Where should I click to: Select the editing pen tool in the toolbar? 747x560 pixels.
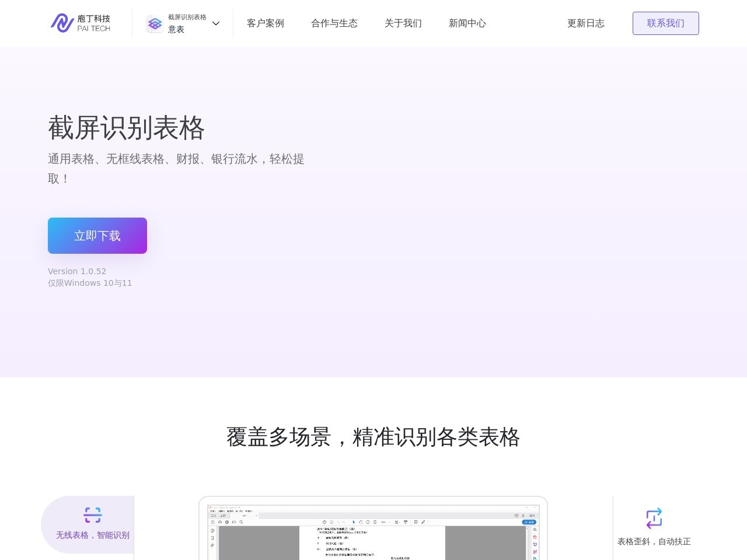[x=423, y=522]
